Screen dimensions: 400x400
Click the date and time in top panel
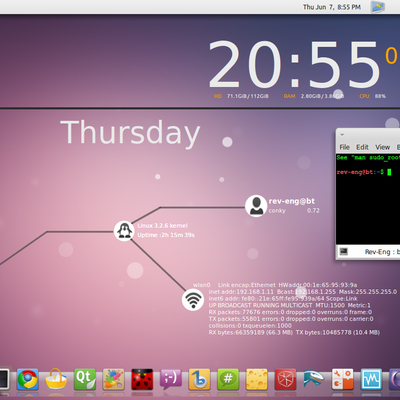[332, 7]
